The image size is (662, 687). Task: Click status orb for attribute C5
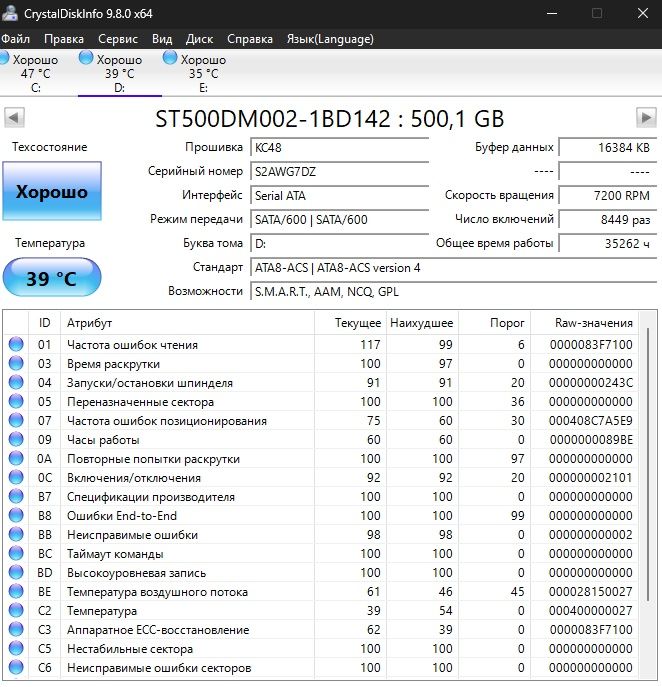(x=16, y=648)
